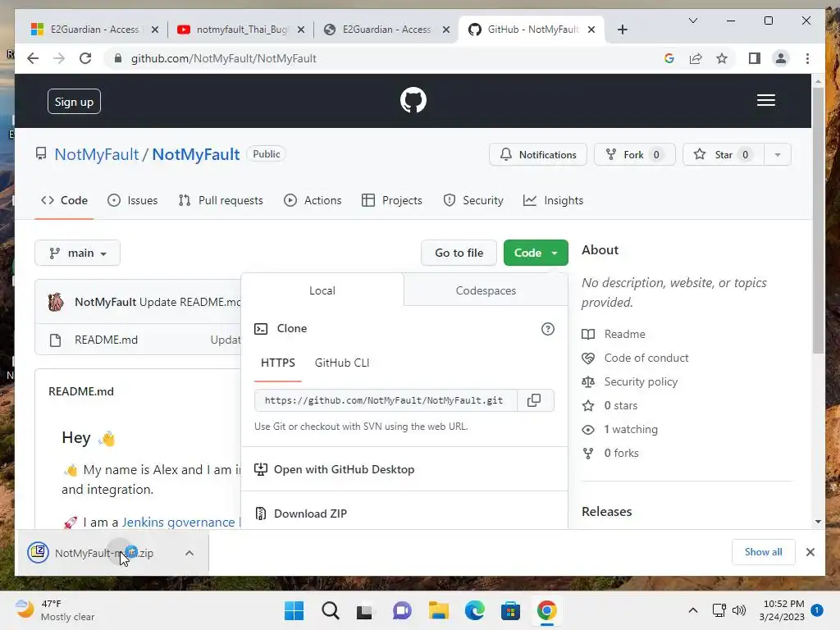The image size is (840, 630).
Task: Toggle the browser side panel icon
Action: coord(755,58)
